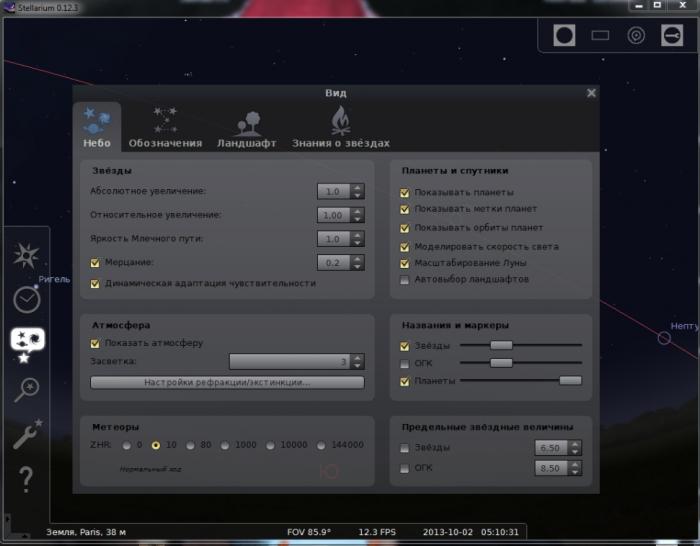Select ZHR 1000 radio button

[x=225, y=445]
